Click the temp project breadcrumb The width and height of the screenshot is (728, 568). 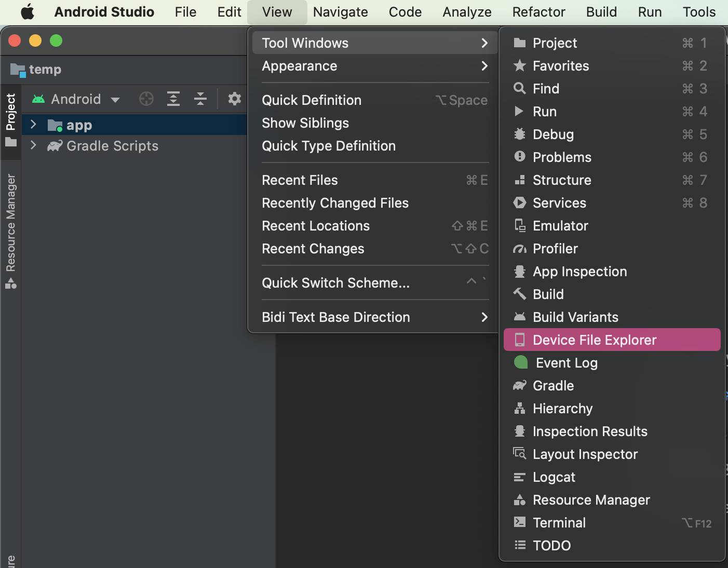[x=36, y=70]
